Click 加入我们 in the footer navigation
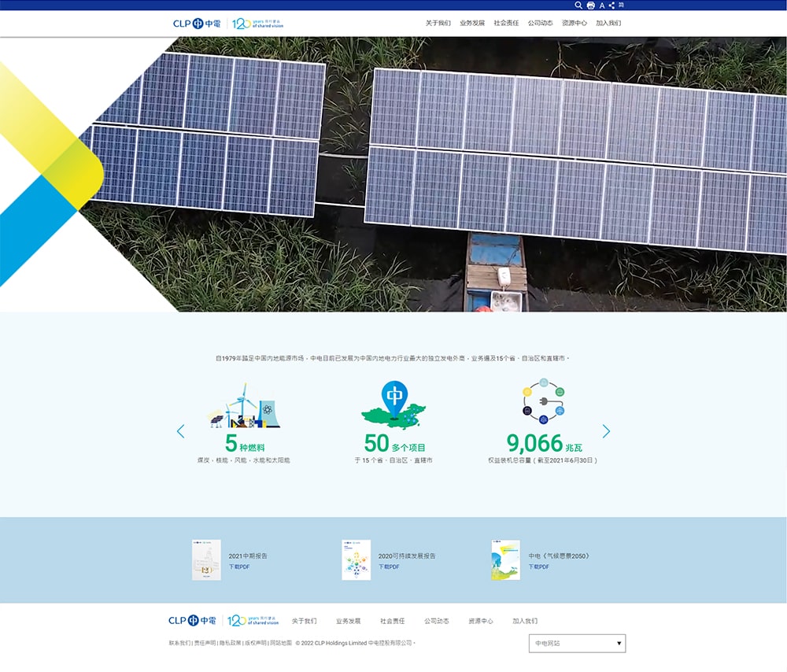 [525, 621]
